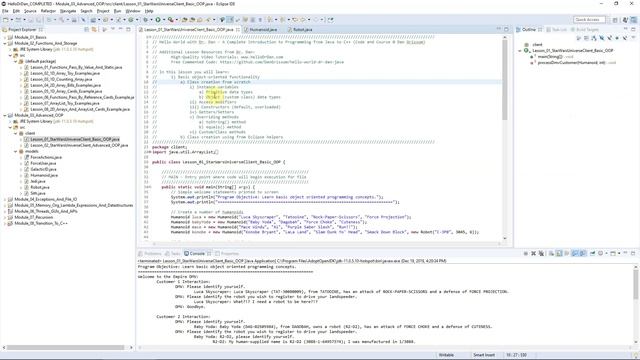Click the editor vertical scrollbar
This screenshot has height=360, width=640.
click(505, 80)
